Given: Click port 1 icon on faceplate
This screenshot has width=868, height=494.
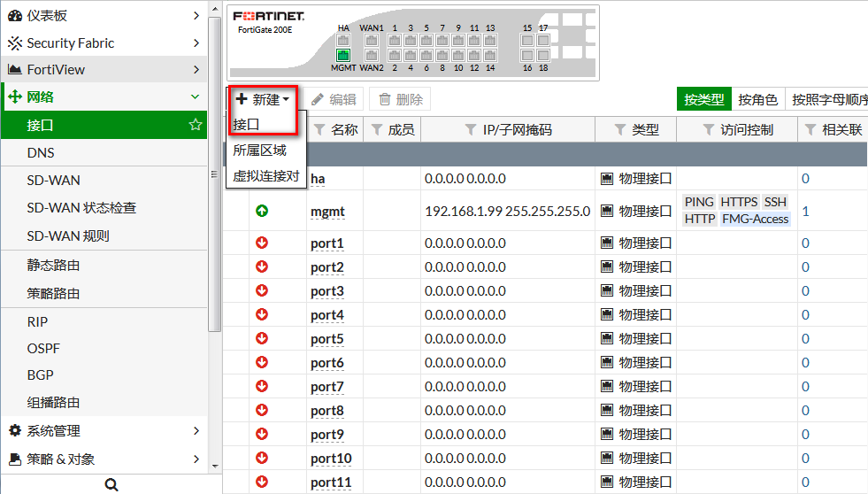Looking at the screenshot, I should (394, 40).
